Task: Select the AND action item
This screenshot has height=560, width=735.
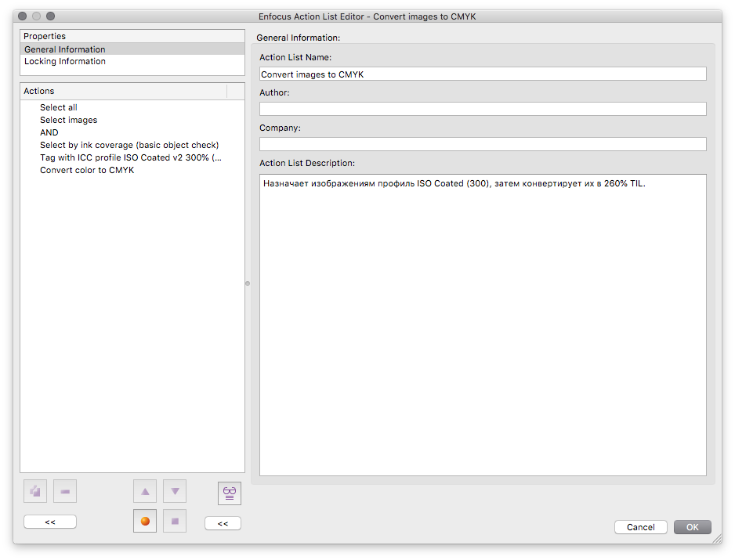Action: [49, 132]
